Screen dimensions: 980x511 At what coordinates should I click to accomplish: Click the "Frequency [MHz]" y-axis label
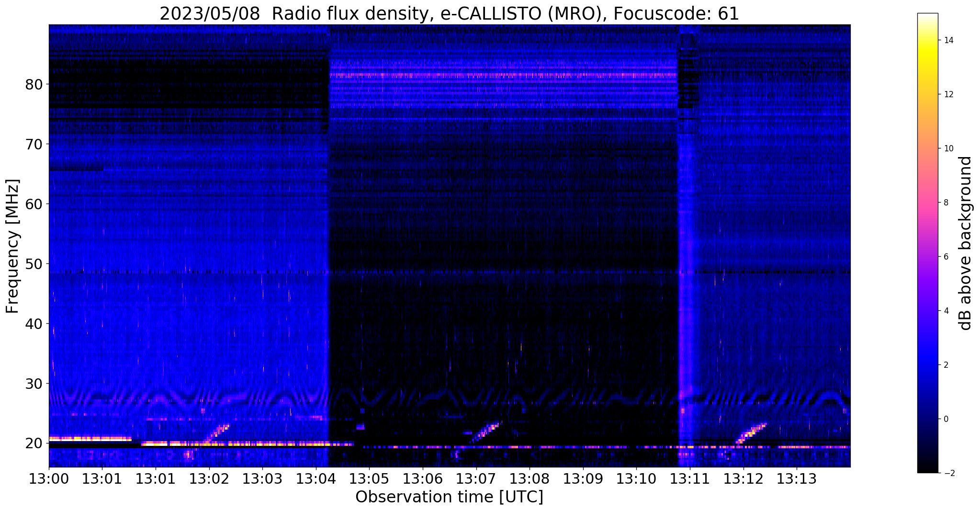pyautogui.click(x=12, y=246)
